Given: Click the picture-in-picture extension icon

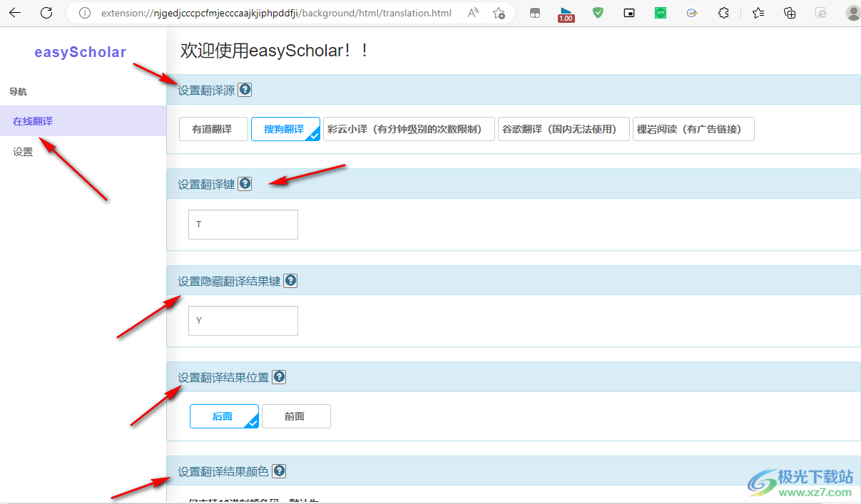Looking at the screenshot, I should point(629,13).
